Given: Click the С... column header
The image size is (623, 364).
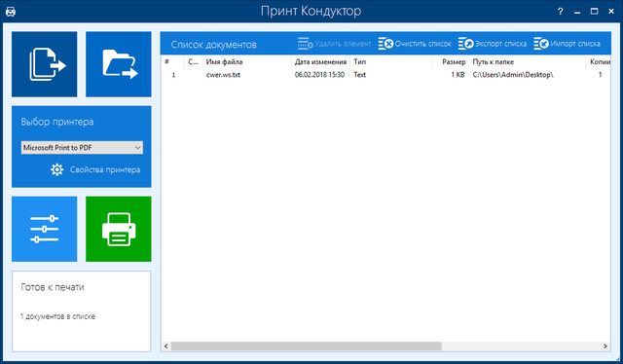Looking at the screenshot, I should tap(193, 62).
